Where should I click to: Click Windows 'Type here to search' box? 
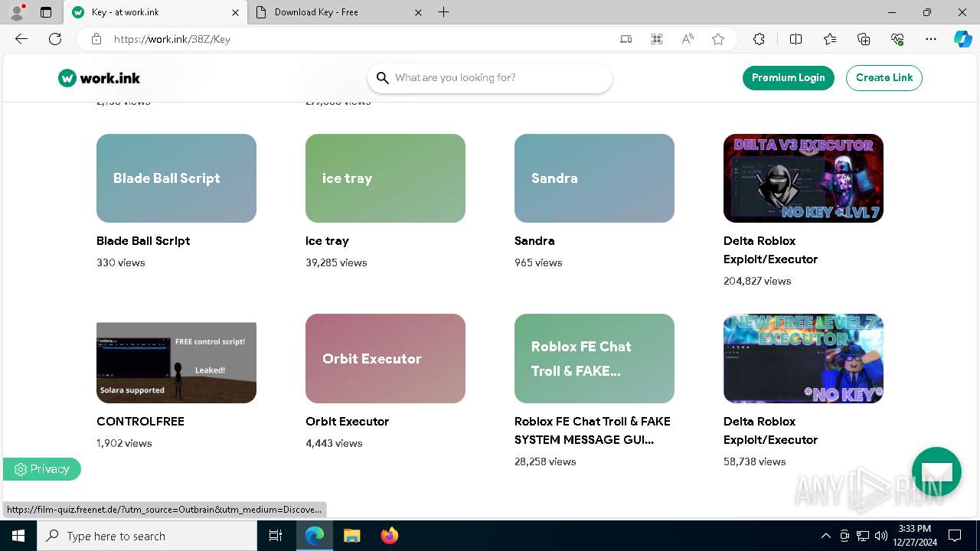[x=147, y=536]
